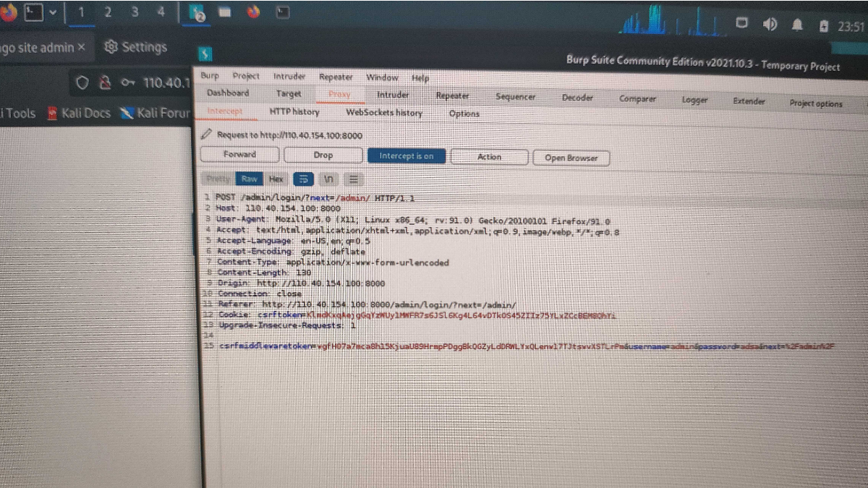The height and width of the screenshot is (488, 868).
Task: Open the Project menu
Action: 246,76
